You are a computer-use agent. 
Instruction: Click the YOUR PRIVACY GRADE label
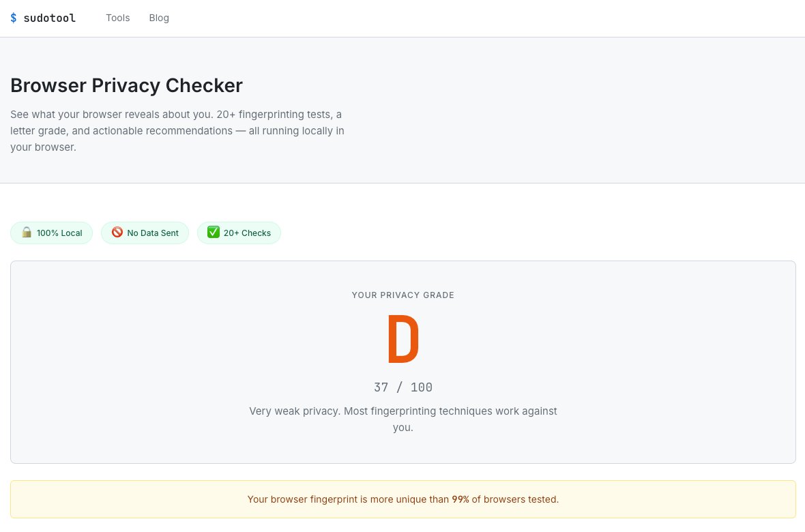pyautogui.click(x=403, y=295)
